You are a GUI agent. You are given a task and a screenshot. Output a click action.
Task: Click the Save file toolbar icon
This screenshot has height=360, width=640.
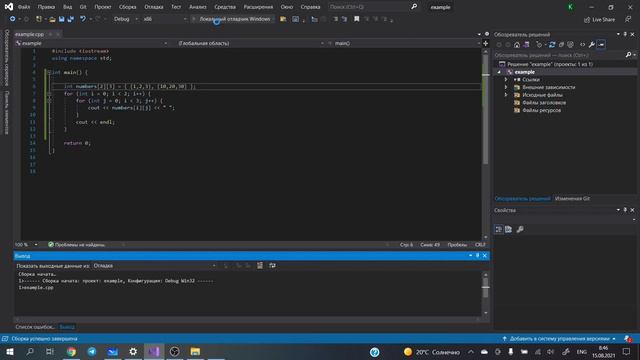click(62, 19)
